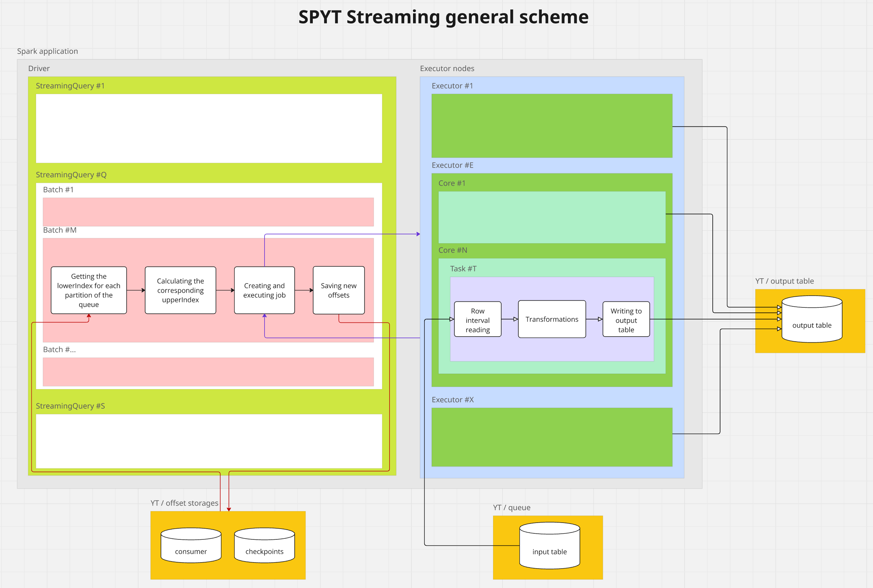This screenshot has height=588, width=873.
Task: Select the Executor #X green block
Action: 551,437
